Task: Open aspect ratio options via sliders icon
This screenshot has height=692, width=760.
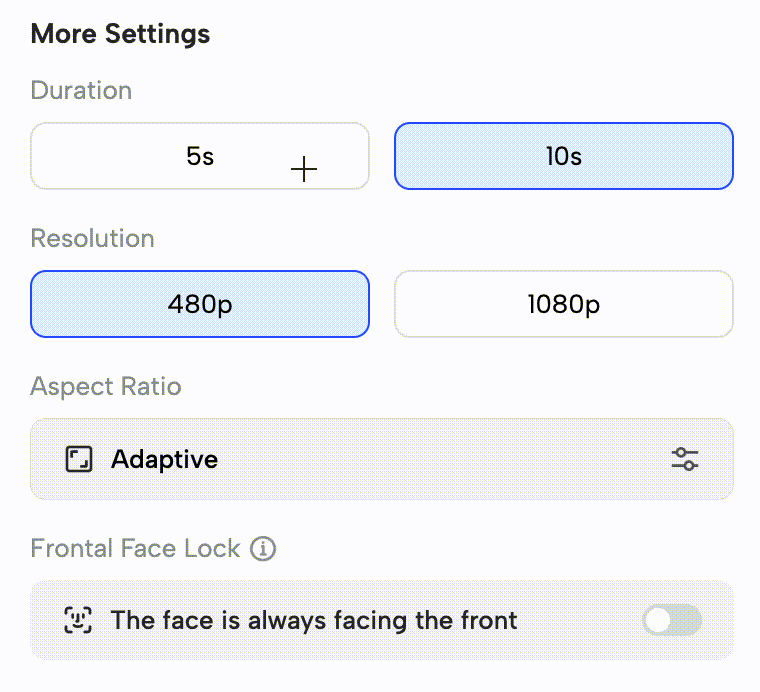Action: (x=685, y=459)
